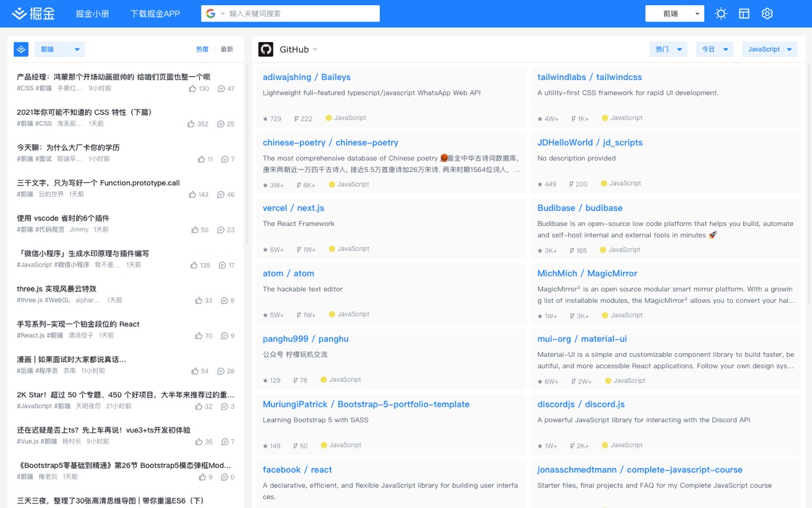This screenshot has width=812, height=508.
Task: Open the settings gear icon
Action: pyautogui.click(x=767, y=13)
